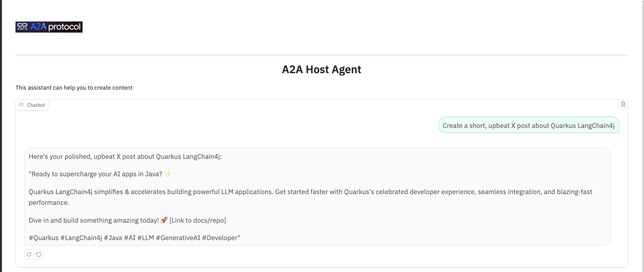The width and height of the screenshot is (644, 272).
Task: Click the "A2A Host Agent" heading
Action: tap(321, 70)
